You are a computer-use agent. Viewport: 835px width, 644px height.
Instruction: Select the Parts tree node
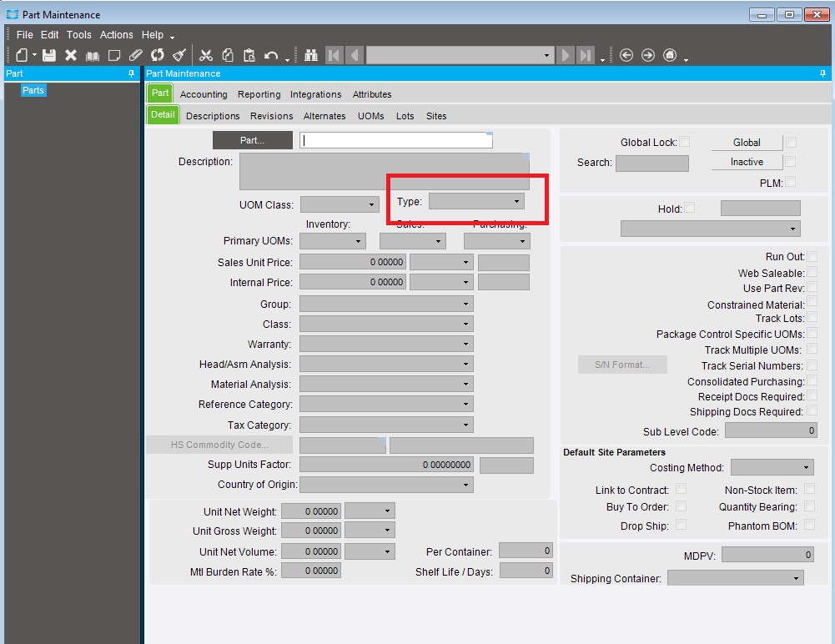(x=33, y=90)
